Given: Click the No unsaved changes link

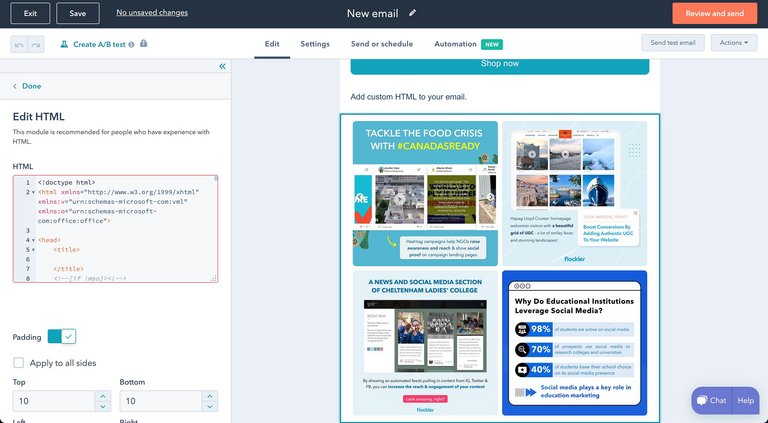Looking at the screenshot, I should pos(152,13).
